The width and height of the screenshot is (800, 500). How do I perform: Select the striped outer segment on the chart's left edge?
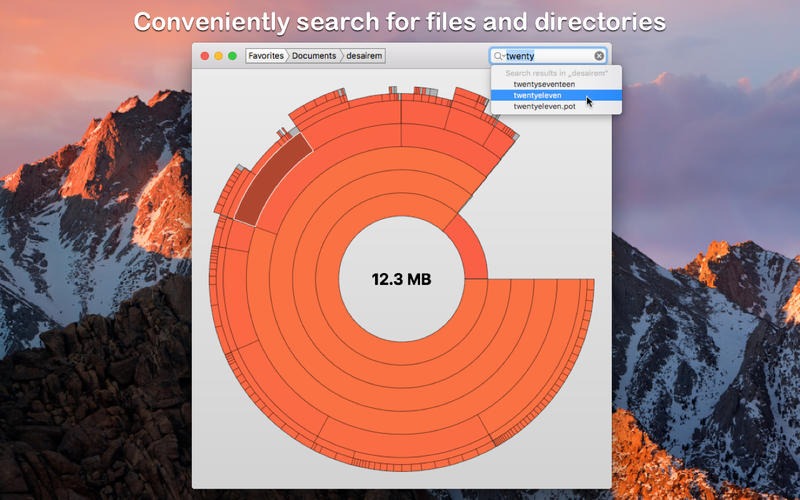(214, 290)
